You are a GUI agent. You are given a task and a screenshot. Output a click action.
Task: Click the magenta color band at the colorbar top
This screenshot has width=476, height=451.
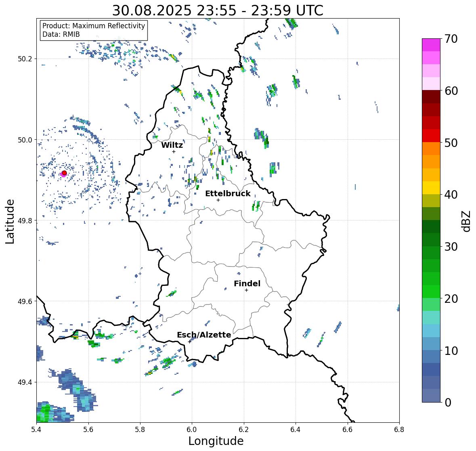[431, 45]
